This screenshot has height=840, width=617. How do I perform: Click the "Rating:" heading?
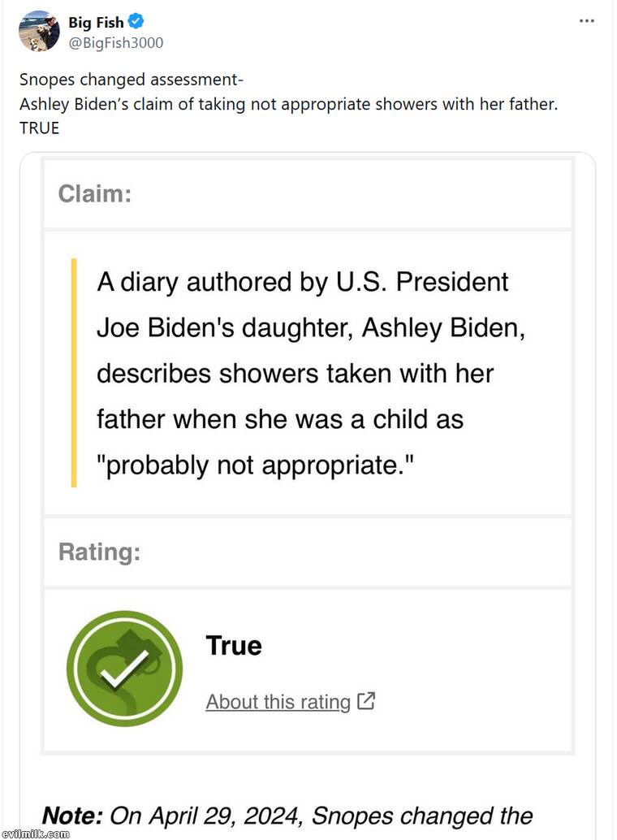coord(99,552)
